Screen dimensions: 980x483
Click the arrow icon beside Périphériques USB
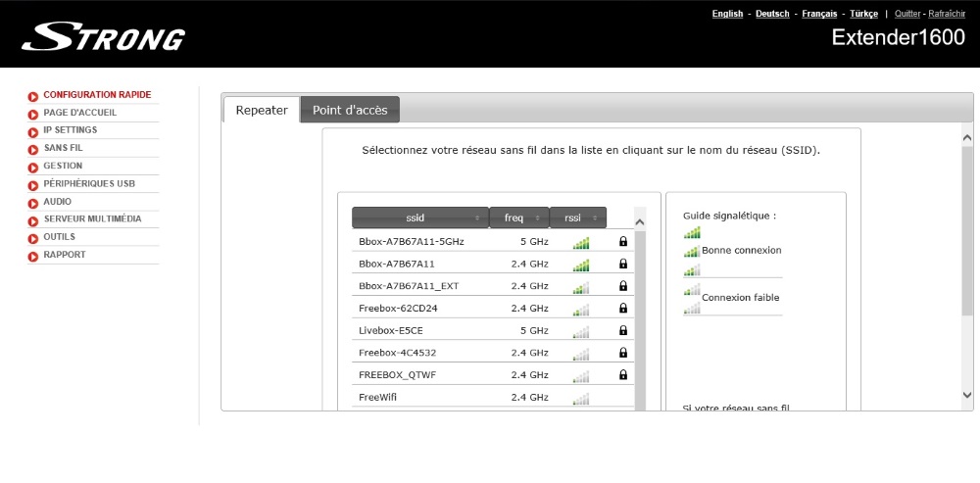click(x=33, y=185)
